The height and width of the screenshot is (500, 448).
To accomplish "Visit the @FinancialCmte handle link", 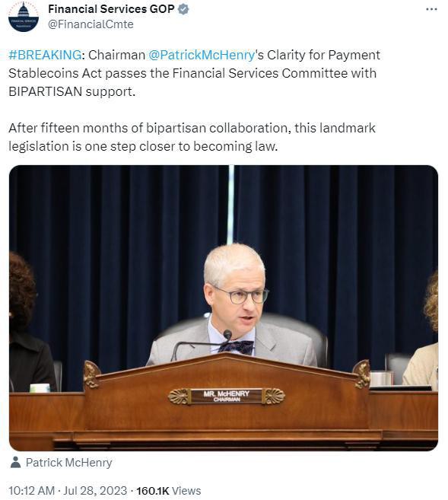I will 91,24.
